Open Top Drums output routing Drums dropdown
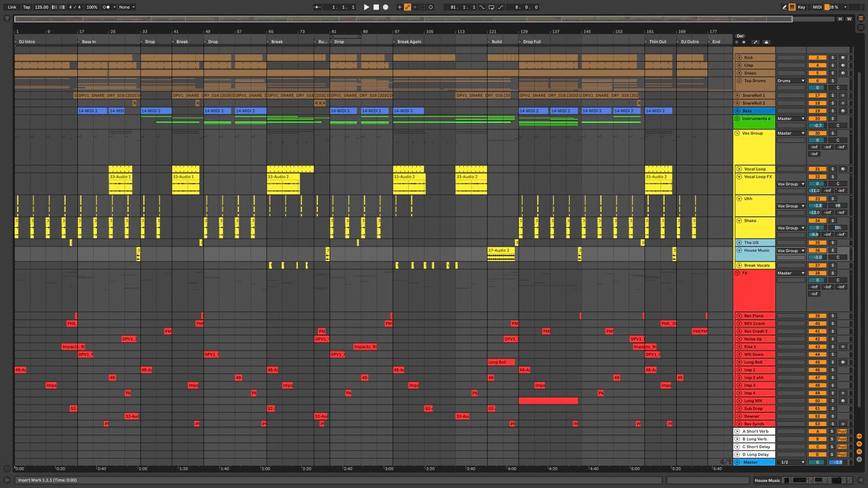Screen dimensions: 868x488 click(x=791, y=81)
